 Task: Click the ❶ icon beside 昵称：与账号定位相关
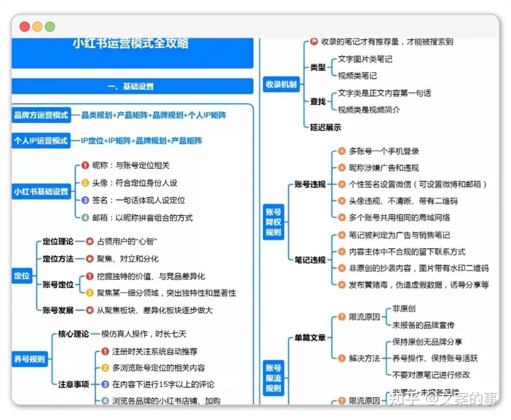click(x=84, y=166)
